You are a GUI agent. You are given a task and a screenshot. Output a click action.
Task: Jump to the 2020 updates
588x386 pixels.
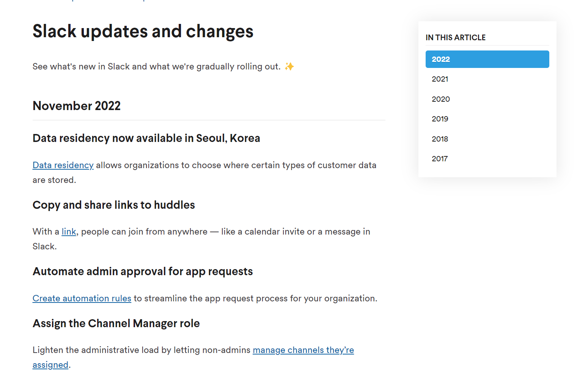tap(441, 99)
